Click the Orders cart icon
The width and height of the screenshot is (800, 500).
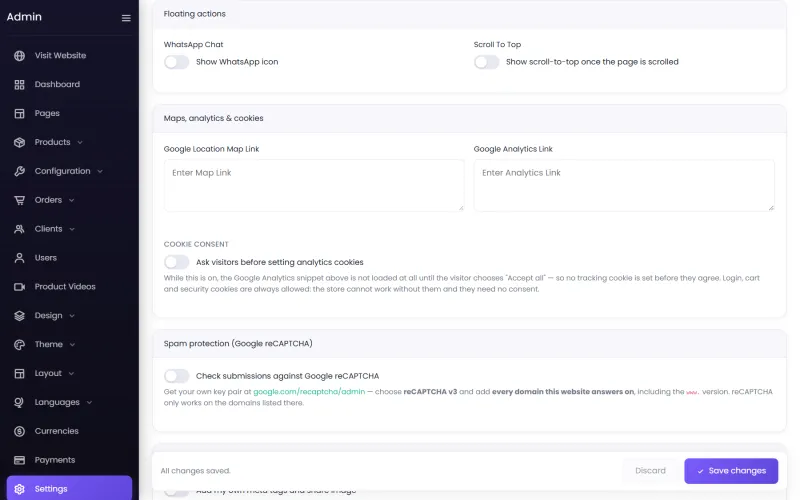click(19, 200)
